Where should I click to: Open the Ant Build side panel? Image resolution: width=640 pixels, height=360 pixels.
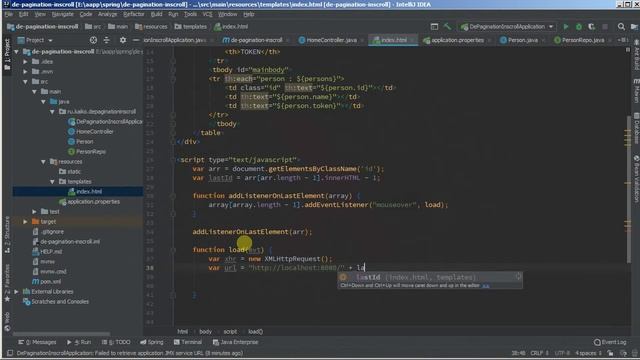pos(636,55)
